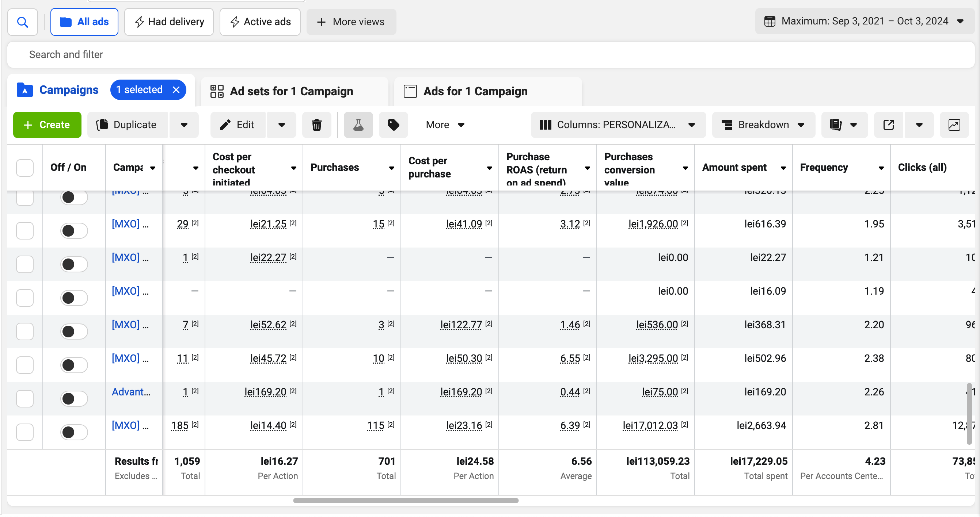This screenshot has height=517, width=980.
Task: Click the More views button
Action: point(351,22)
